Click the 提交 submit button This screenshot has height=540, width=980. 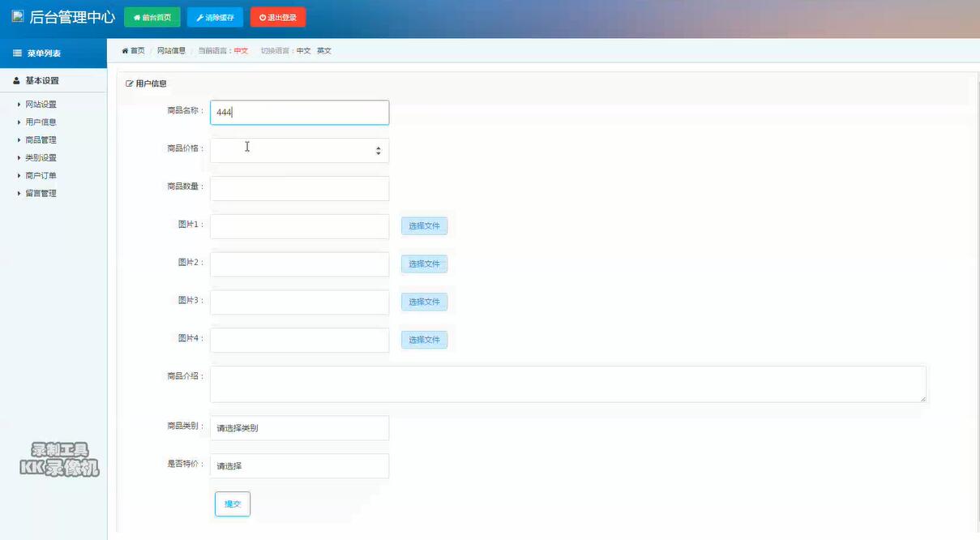pyautogui.click(x=233, y=504)
